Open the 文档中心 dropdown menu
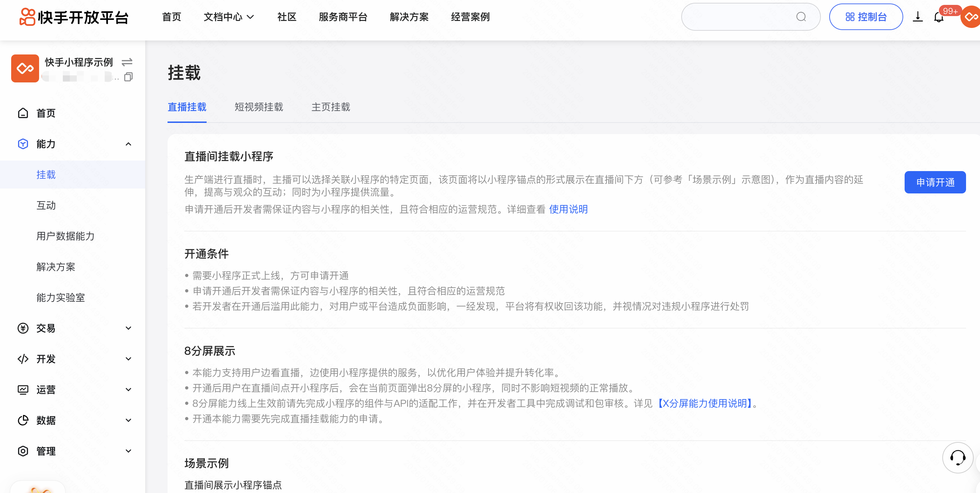980x493 pixels. click(229, 17)
